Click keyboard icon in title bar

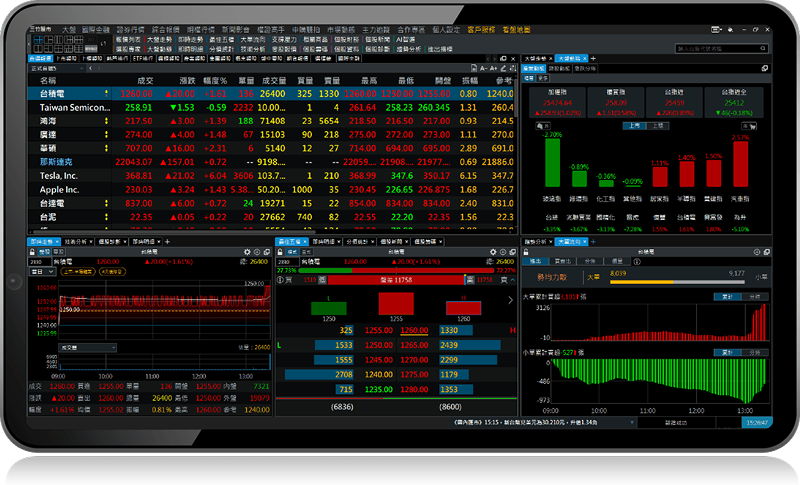[716, 30]
